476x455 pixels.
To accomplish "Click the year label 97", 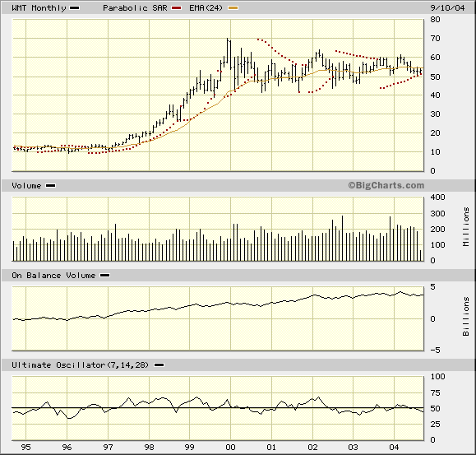I will tap(108, 448).
